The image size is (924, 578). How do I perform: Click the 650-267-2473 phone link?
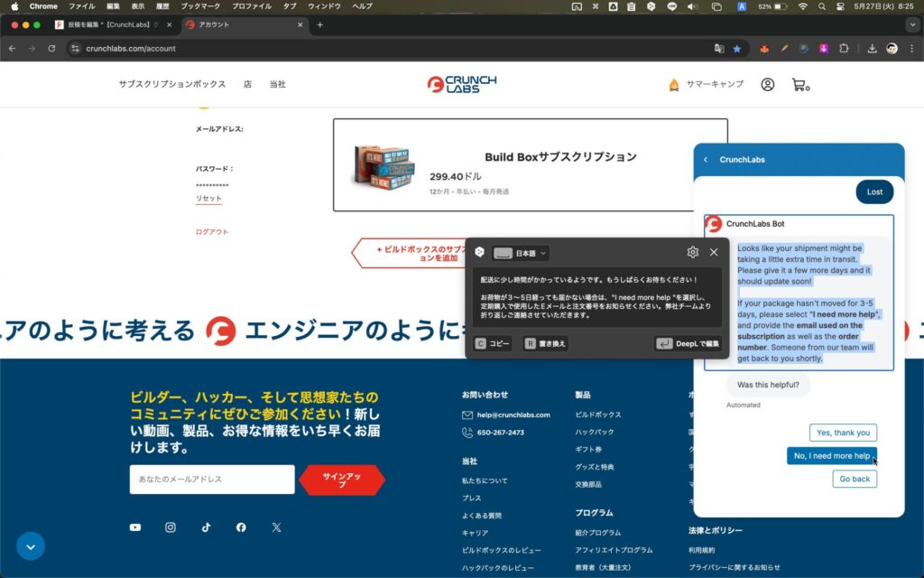pyautogui.click(x=500, y=433)
